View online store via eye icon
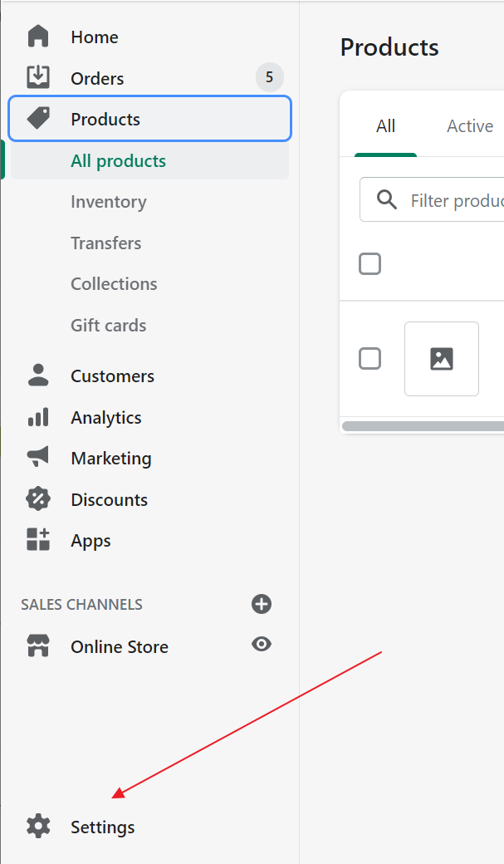 point(262,644)
